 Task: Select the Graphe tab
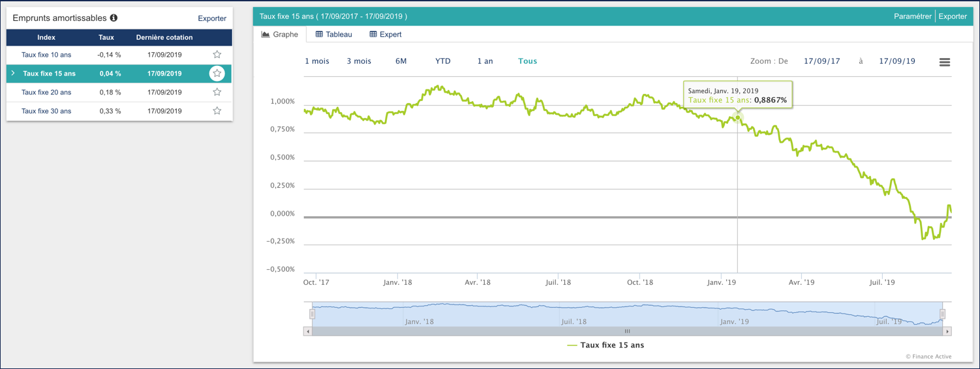280,35
